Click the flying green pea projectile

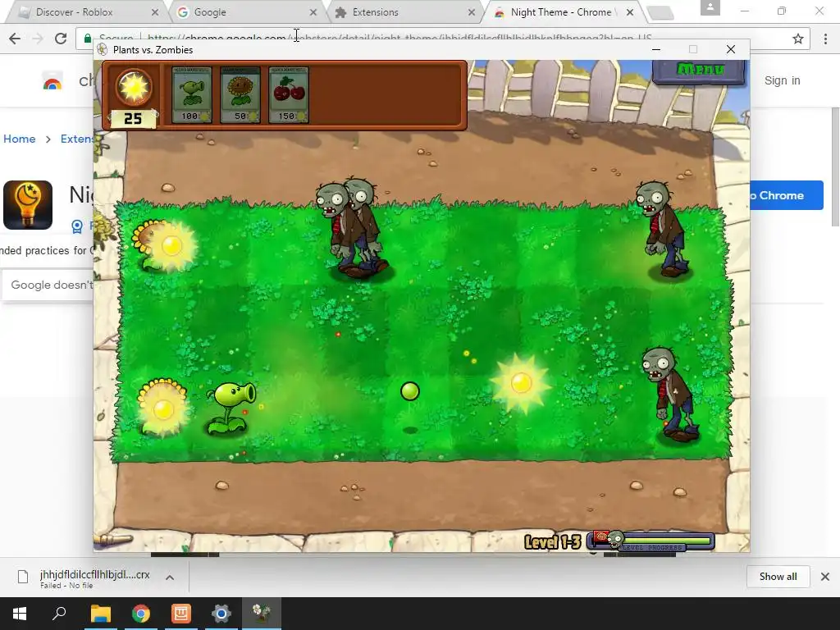coord(410,391)
